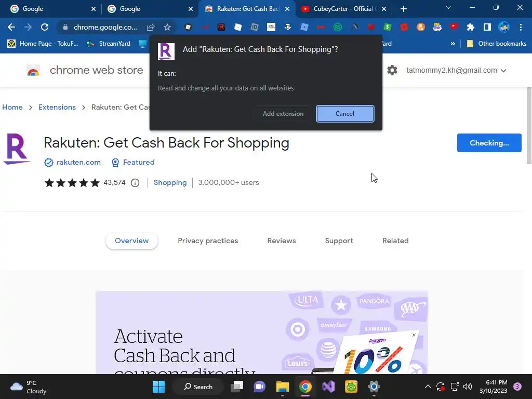Click the Rakuten R logo in dialog
This screenshot has height=399, width=532.
tap(166, 51)
